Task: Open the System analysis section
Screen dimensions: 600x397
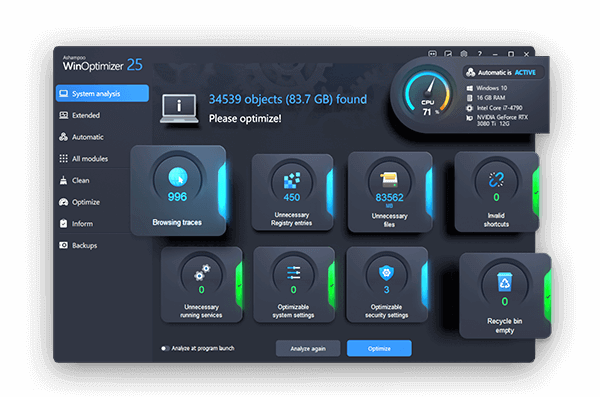Action: [x=102, y=94]
